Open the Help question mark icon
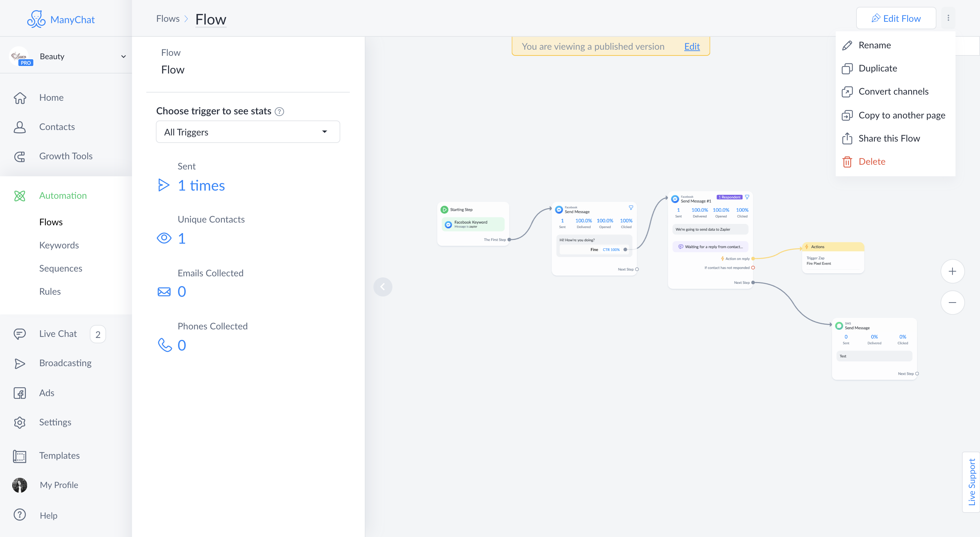Screen dimensions: 980x537 (x=20, y=515)
